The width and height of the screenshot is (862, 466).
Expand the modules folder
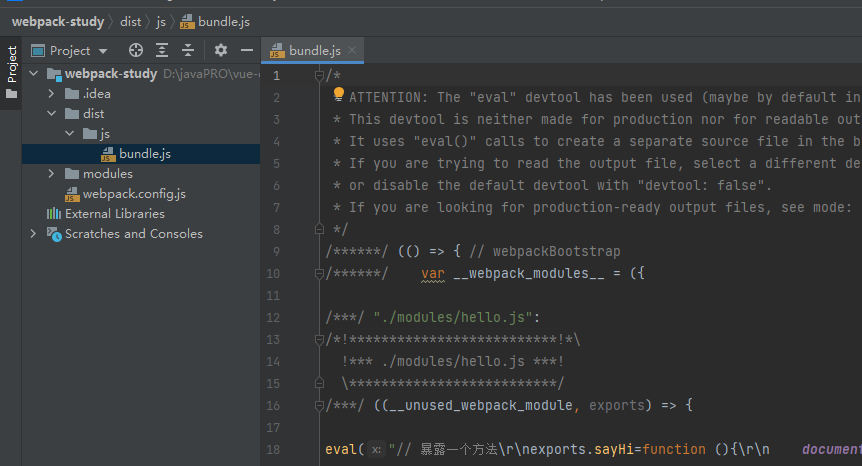click(52, 173)
